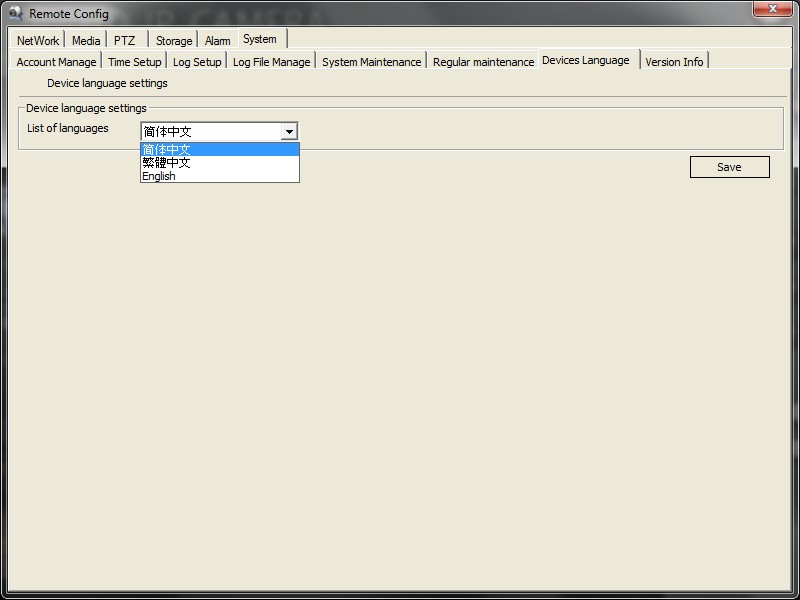Choose 繁體中文 from the language list
This screenshot has width=800, height=600.
(220, 163)
